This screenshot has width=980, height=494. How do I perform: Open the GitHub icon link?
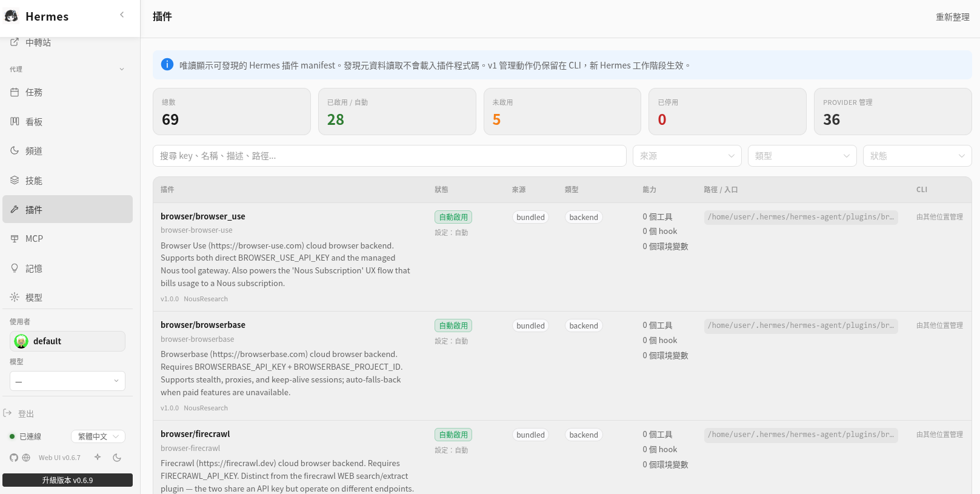click(x=14, y=458)
